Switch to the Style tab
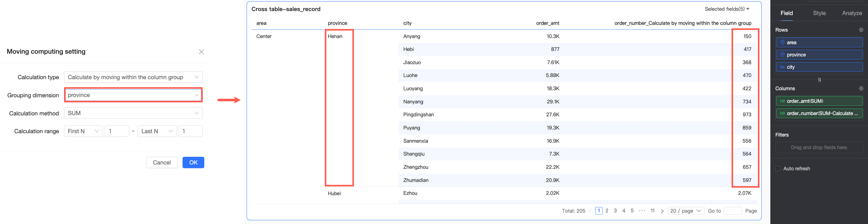The height and width of the screenshot is (224, 868). coord(819,13)
